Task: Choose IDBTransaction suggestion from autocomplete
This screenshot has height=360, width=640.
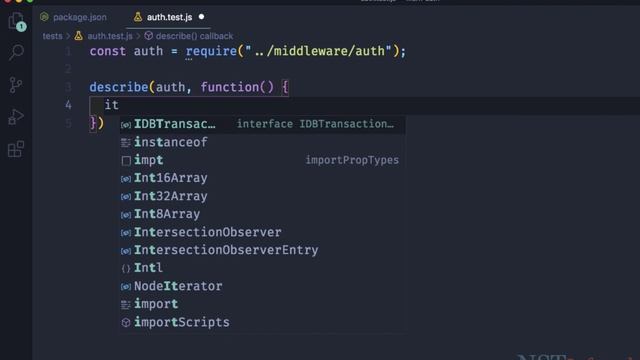Action: coord(262,124)
